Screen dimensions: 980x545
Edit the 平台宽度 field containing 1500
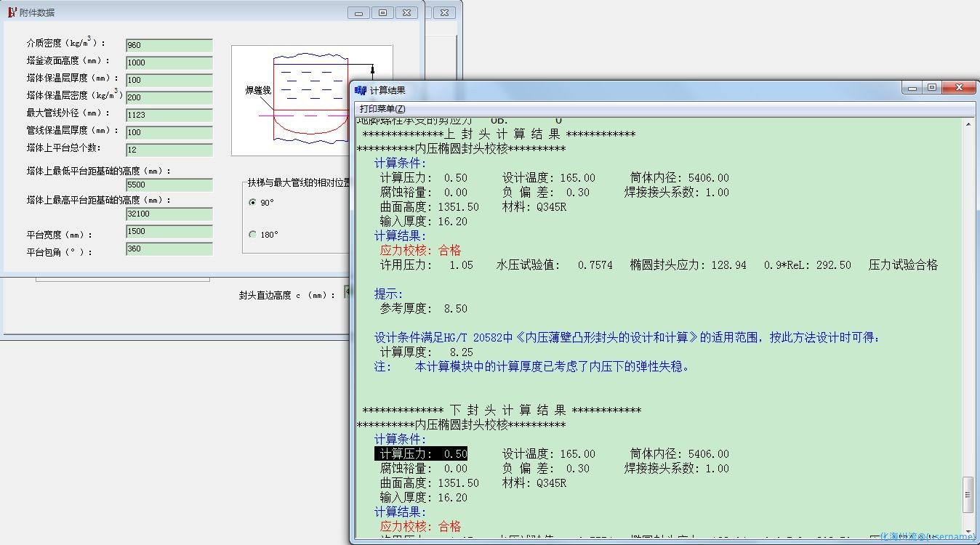169,232
